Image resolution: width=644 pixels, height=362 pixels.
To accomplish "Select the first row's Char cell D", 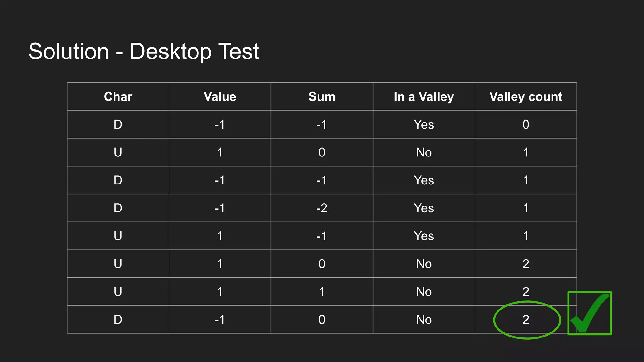I will click(118, 124).
